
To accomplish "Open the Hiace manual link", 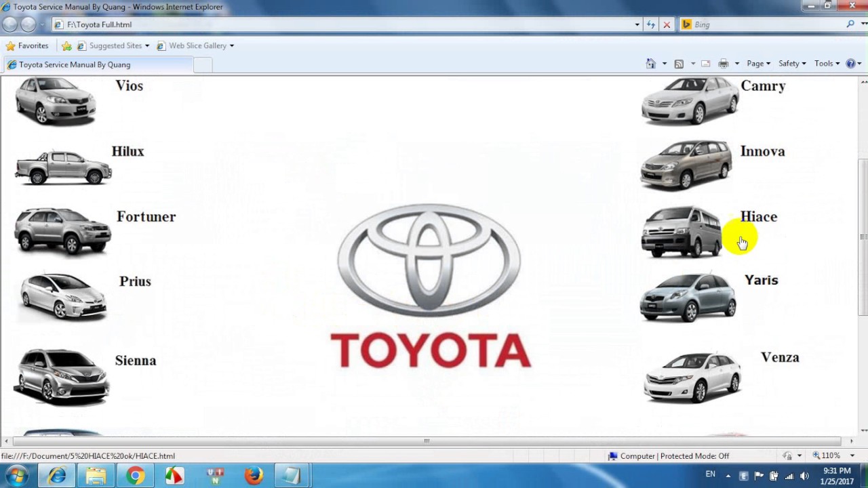I will [758, 217].
